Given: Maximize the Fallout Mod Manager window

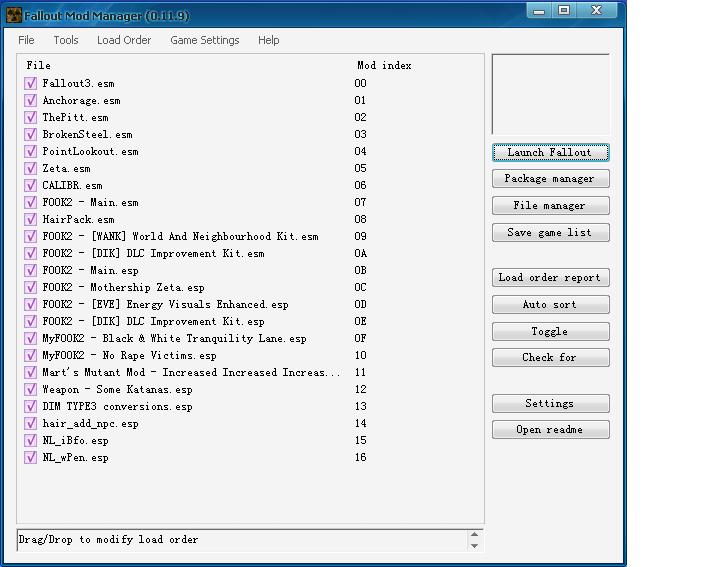Looking at the screenshot, I should 564,10.
